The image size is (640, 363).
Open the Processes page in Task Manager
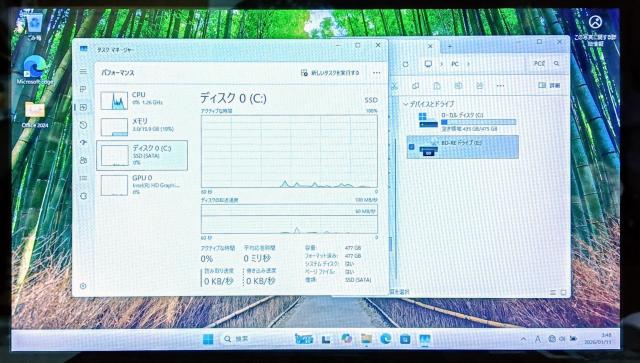(x=83, y=89)
